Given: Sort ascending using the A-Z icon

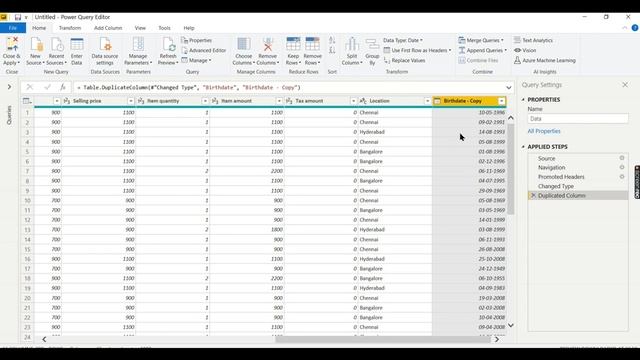Looking at the screenshot, I should (332, 40).
